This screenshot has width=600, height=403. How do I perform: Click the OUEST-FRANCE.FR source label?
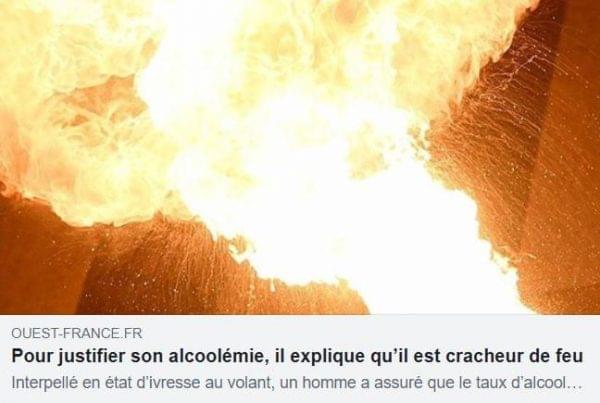pos(77,333)
